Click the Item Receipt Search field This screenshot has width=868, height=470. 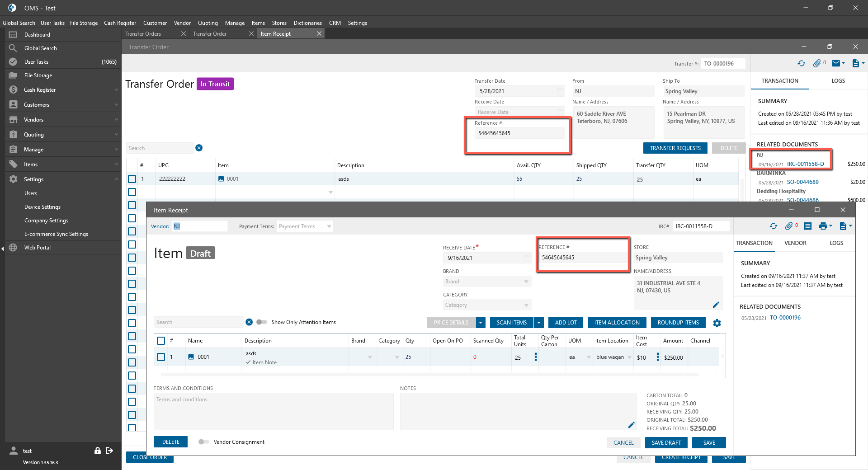pyautogui.click(x=198, y=322)
